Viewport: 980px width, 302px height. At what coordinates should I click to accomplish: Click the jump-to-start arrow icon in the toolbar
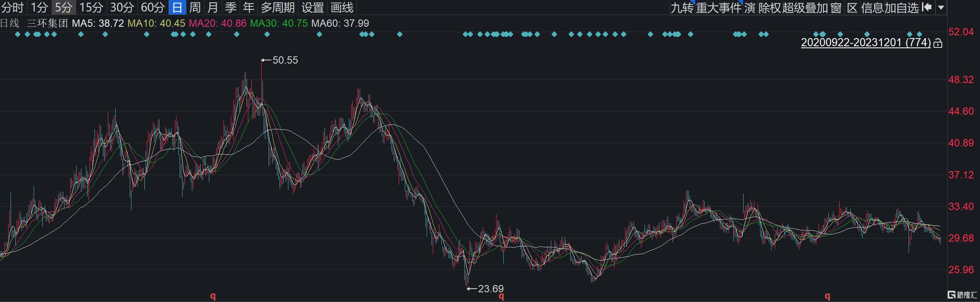pos(926,7)
